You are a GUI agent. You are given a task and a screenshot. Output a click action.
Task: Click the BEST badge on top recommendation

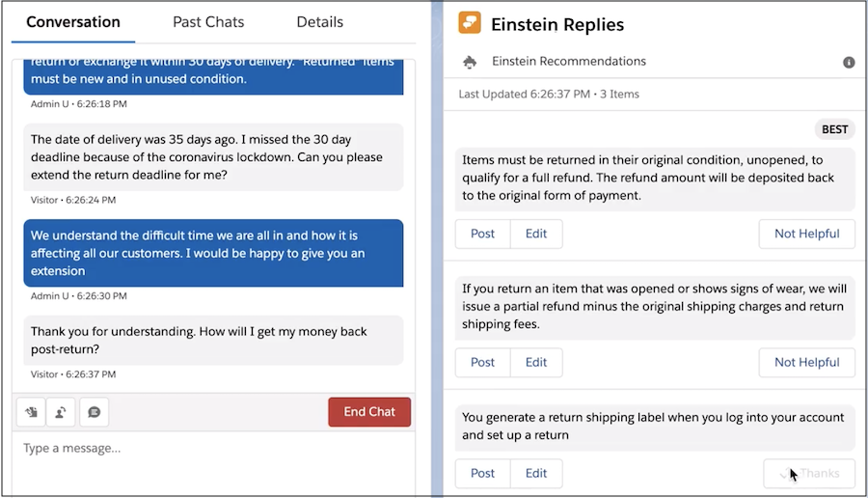[835, 129]
